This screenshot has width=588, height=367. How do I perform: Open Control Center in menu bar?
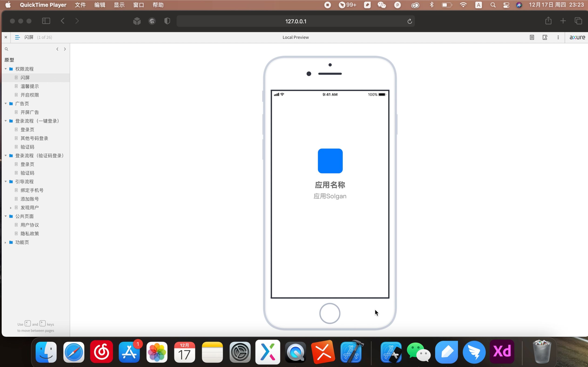506,5
